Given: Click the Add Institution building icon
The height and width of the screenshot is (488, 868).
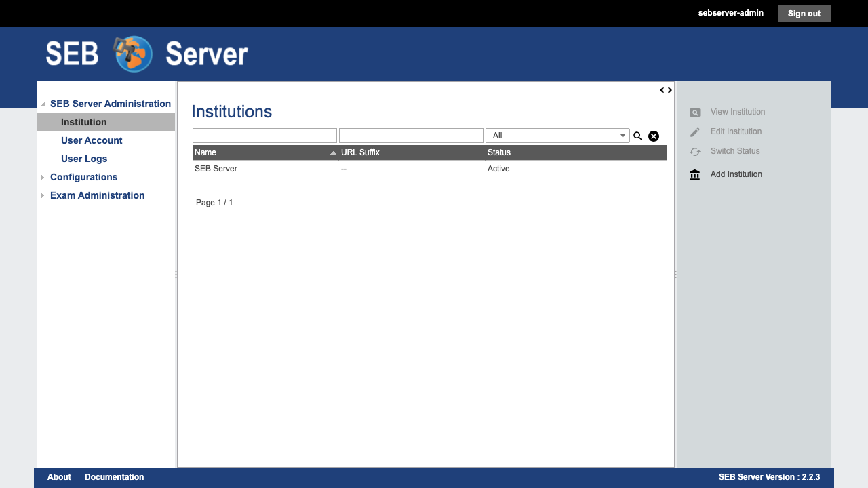Looking at the screenshot, I should tap(695, 175).
